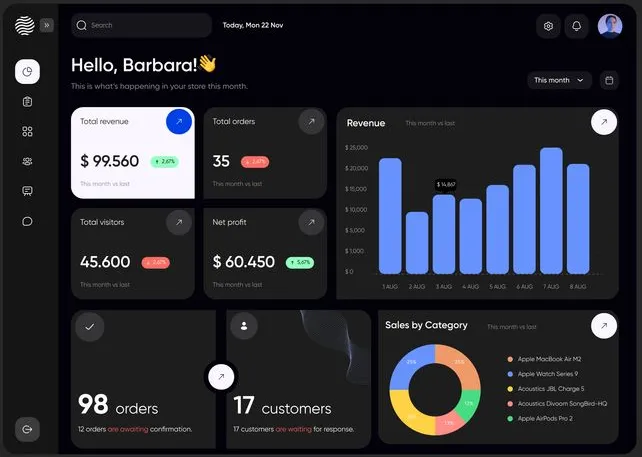Click the $ 99.560 revenue value
This screenshot has width=642, height=457.
(109, 161)
